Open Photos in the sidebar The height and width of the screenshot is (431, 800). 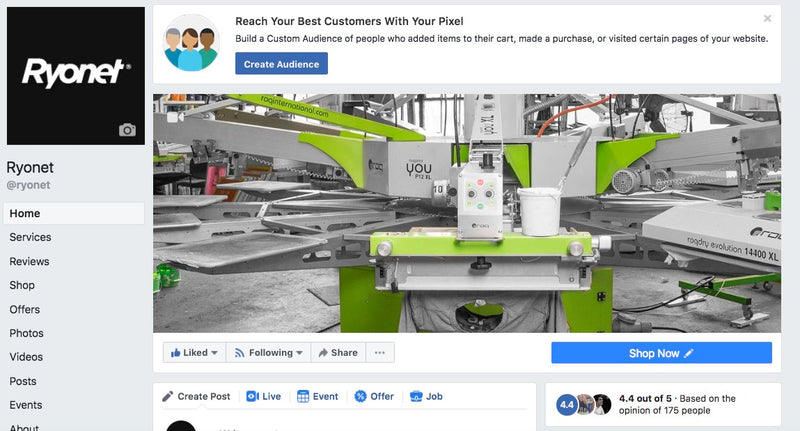pyautogui.click(x=26, y=333)
